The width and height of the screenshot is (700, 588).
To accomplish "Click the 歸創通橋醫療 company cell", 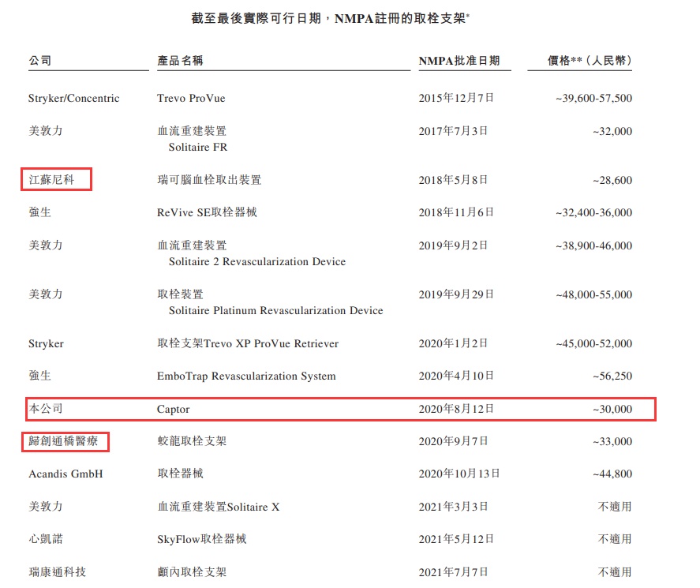I will coord(63,441).
